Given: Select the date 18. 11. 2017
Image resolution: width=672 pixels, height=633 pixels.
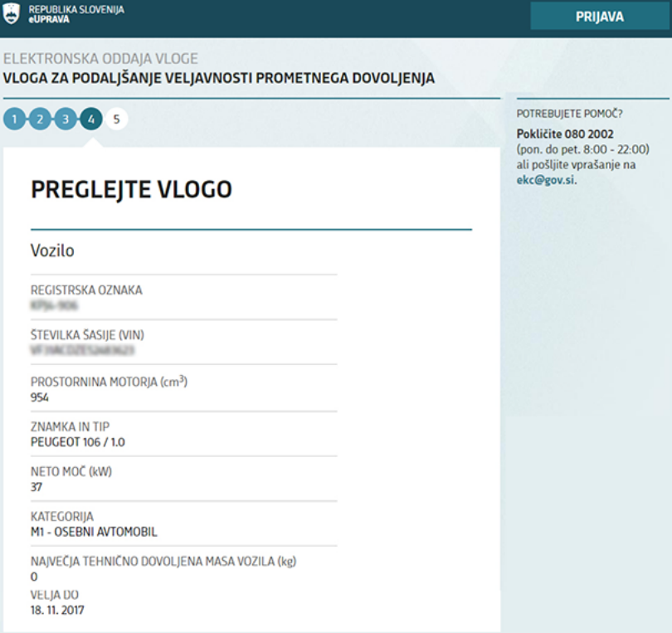Looking at the screenshot, I should pyautogui.click(x=57, y=610).
